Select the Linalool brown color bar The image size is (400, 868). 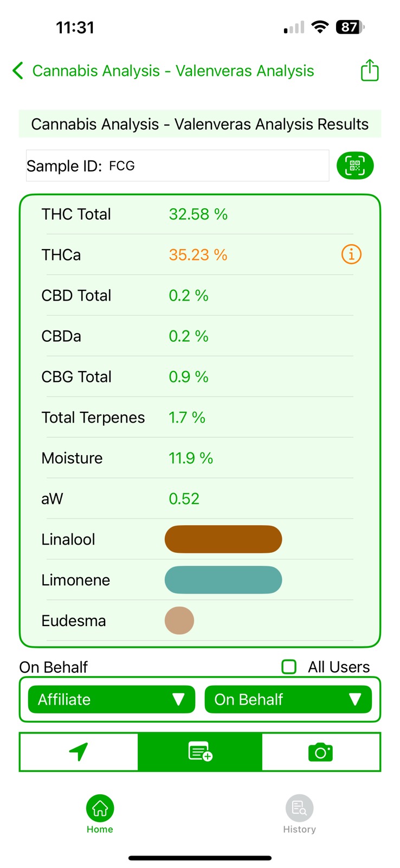click(223, 539)
